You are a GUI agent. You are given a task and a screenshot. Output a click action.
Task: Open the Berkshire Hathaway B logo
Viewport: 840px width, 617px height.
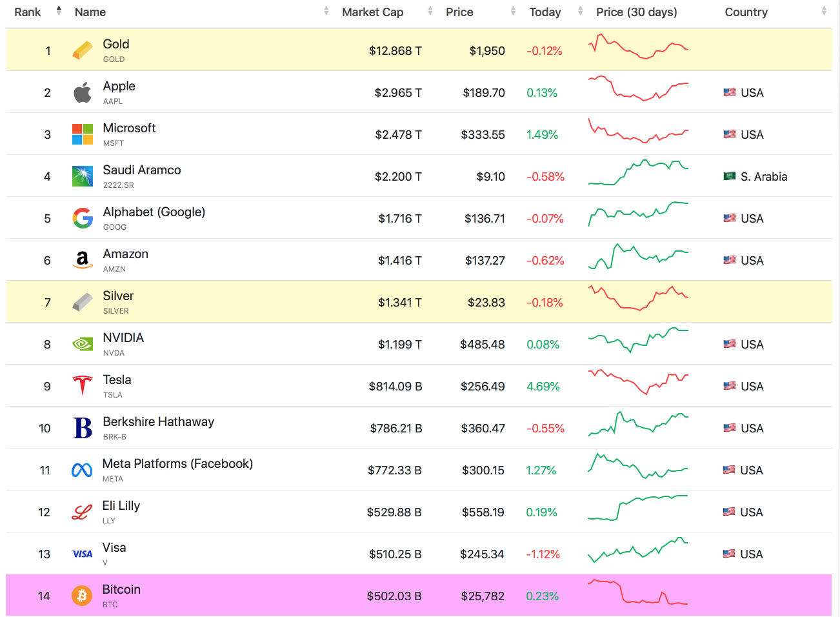(83, 428)
